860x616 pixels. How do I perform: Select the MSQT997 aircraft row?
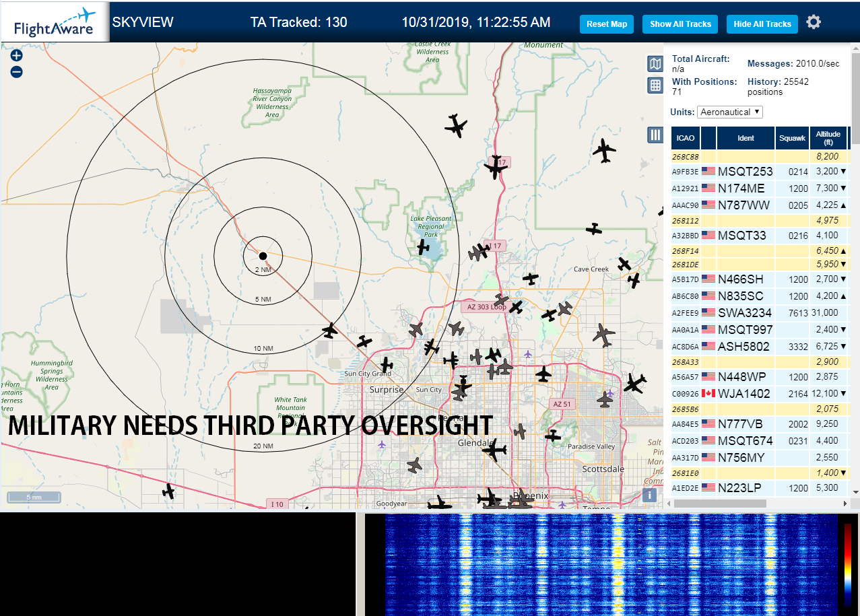pos(760,329)
